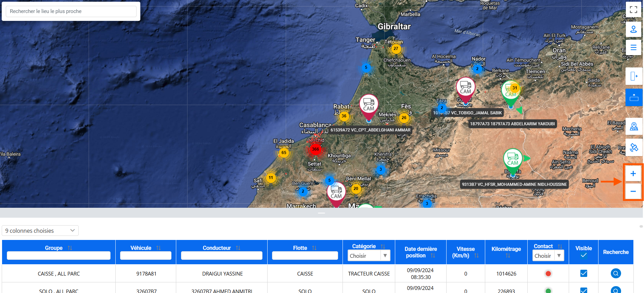Click the 18797A73 ABDELKARIM YAKOUBI label
This screenshot has height=293, width=644.
[512, 124]
